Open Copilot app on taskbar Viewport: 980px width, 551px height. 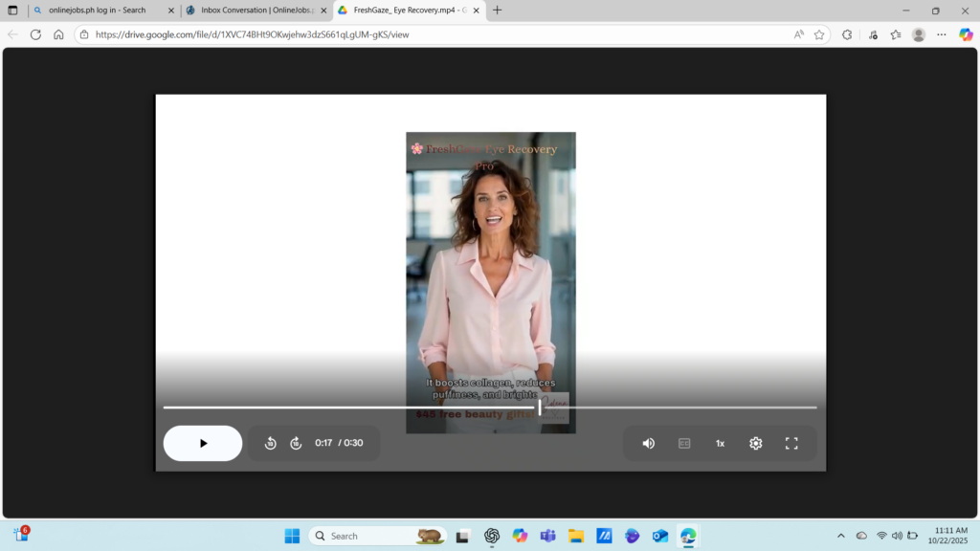(x=520, y=536)
